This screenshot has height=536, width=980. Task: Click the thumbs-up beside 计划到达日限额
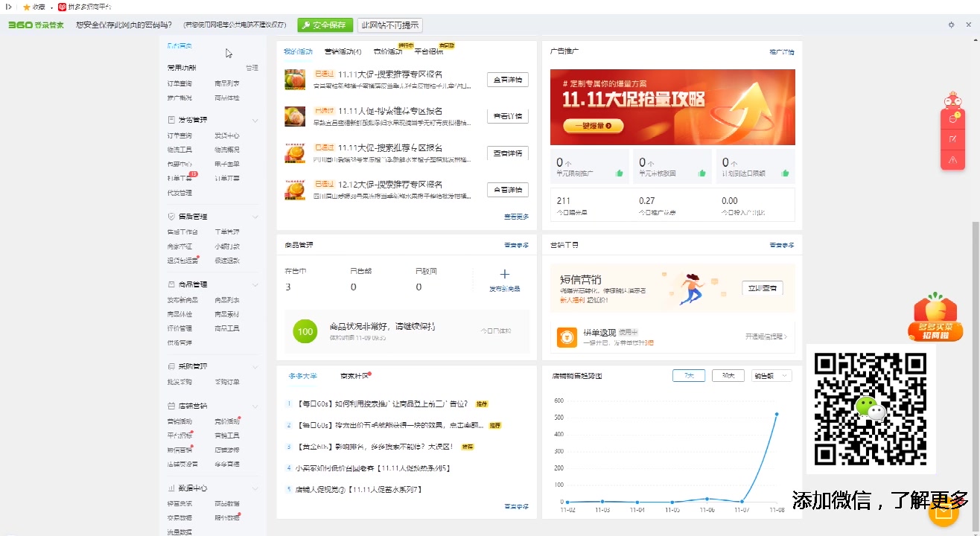785,173
